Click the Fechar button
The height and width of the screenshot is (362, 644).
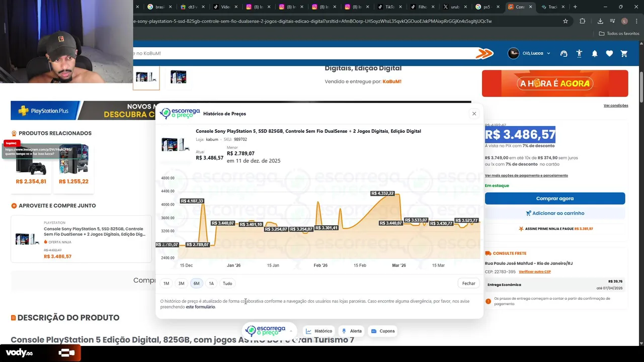(x=468, y=284)
